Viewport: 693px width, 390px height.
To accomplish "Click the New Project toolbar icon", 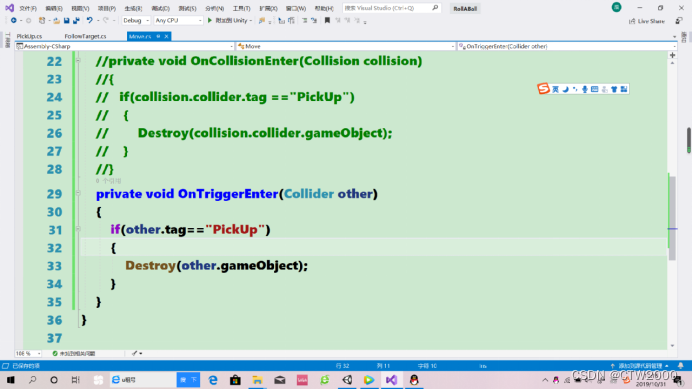I will click(x=42, y=20).
